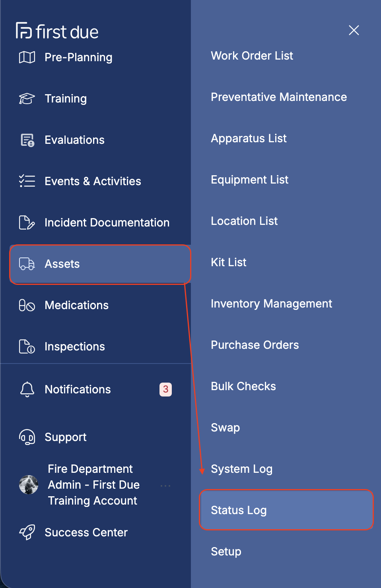Open Location List
The image size is (381, 588).
(x=244, y=221)
